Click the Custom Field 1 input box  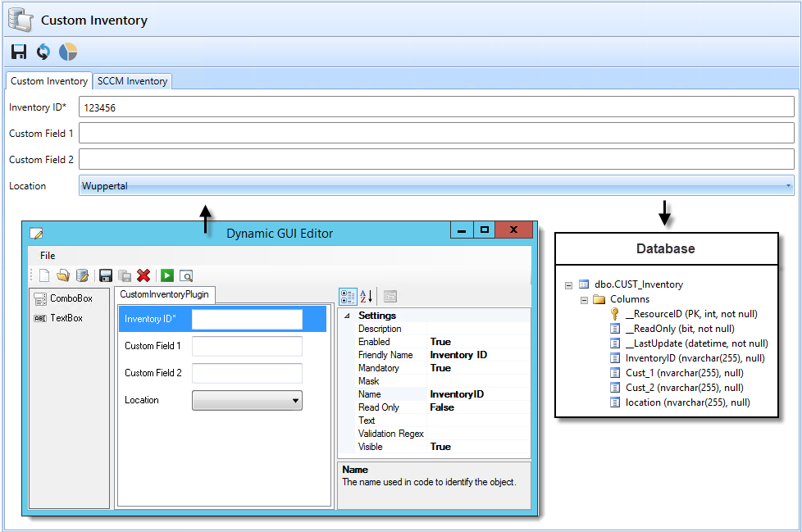click(436, 134)
